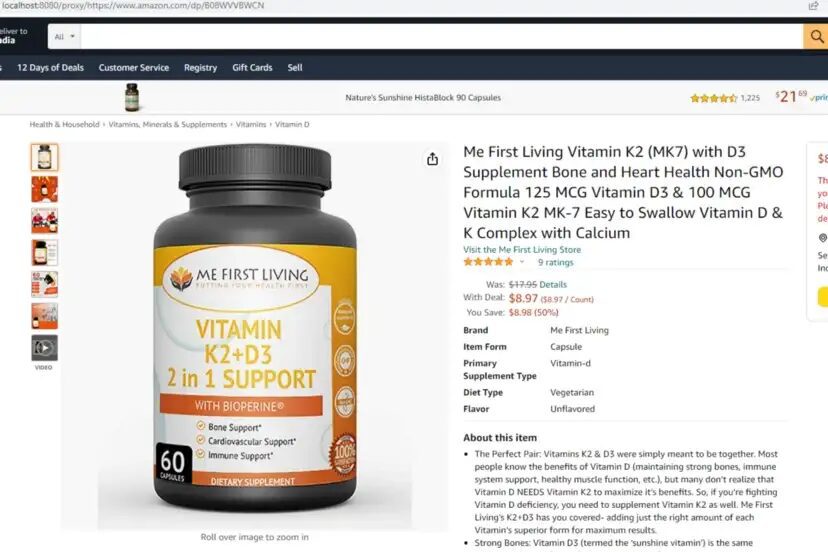
Task: Click into the Amazon search field
Action: (x=442, y=36)
